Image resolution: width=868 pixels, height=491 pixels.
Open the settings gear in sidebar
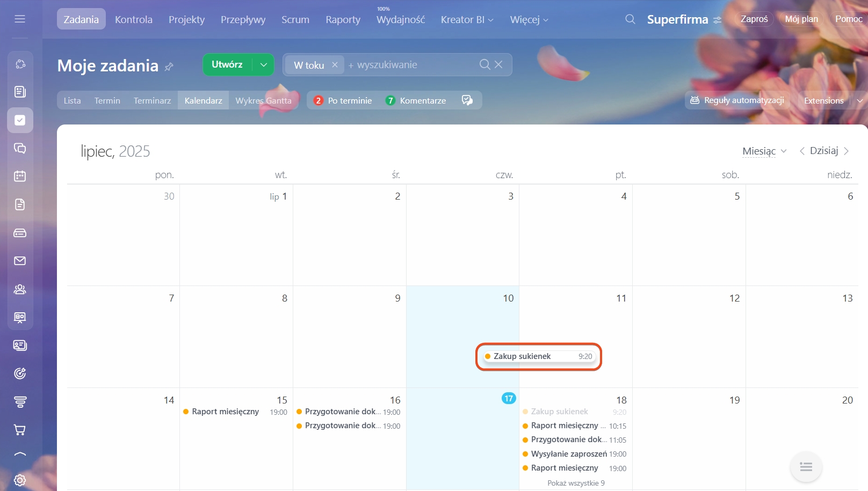20,480
